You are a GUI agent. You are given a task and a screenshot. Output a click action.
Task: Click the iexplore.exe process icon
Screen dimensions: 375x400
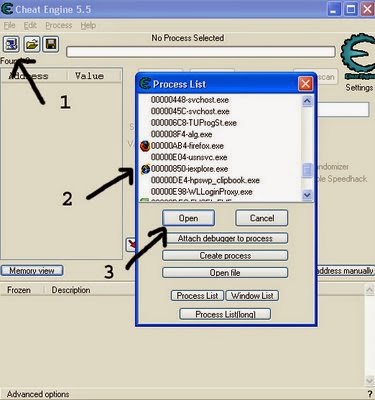(x=145, y=169)
